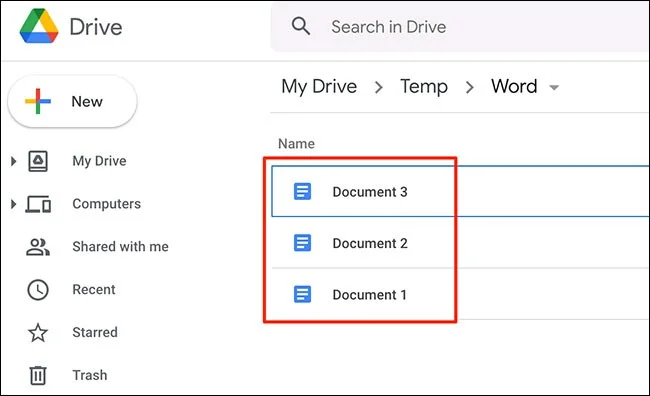
Task: Sort by the Name column header
Action: (296, 143)
